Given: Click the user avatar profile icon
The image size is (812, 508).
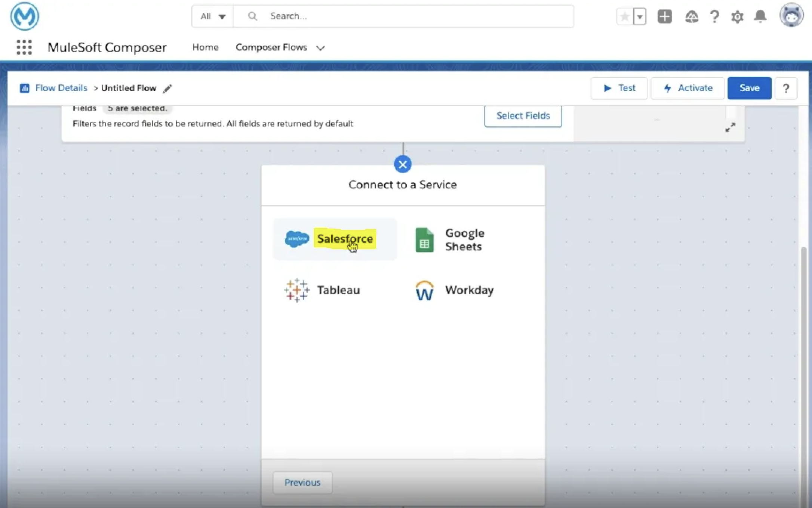Looking at the screenshot, I should (791, 16).
